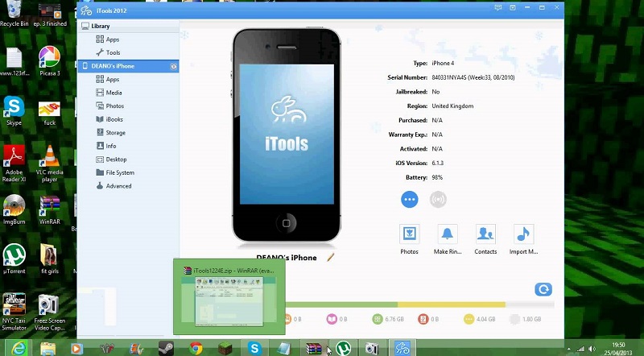
Task: Edit device name with pencil icon
Action: click(331, 258)
